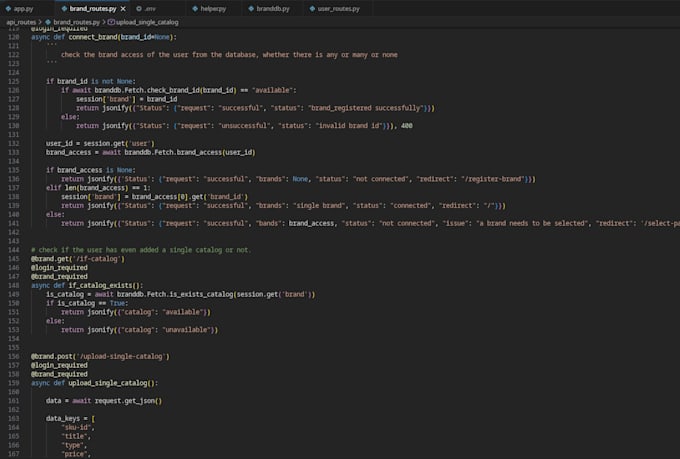The image size is (680, 459).
Task: Click the Python icon in the breadcrumb bar
Action: tap(48, 22)
